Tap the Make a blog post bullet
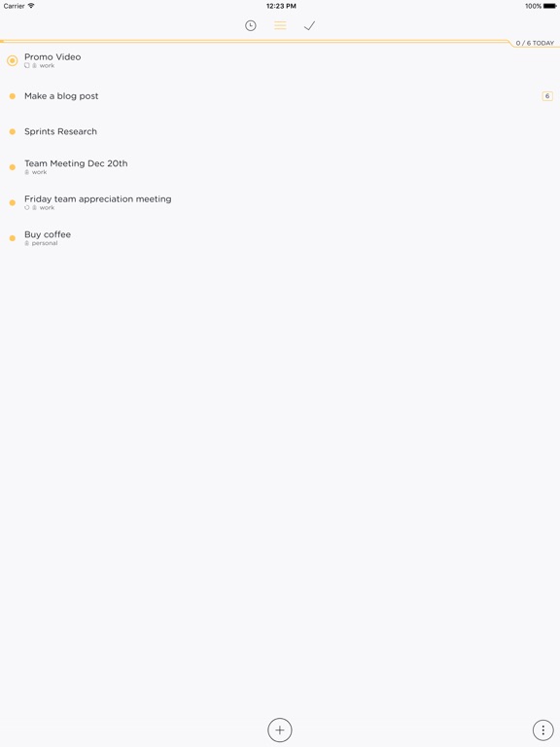Image resolution: width=560 pixels, height=747 pixels. [13, 96]
